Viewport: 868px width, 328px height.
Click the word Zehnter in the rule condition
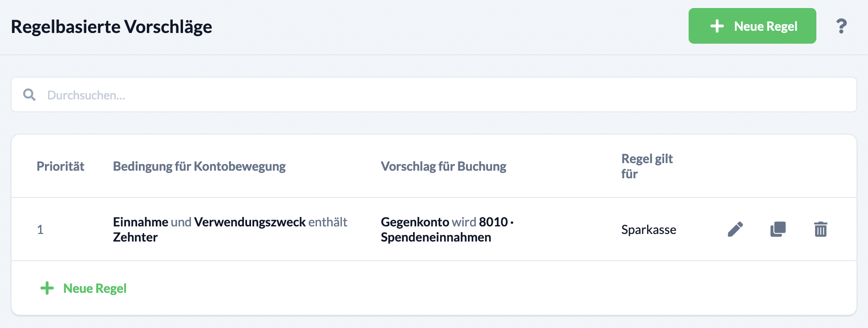point(135,237)
